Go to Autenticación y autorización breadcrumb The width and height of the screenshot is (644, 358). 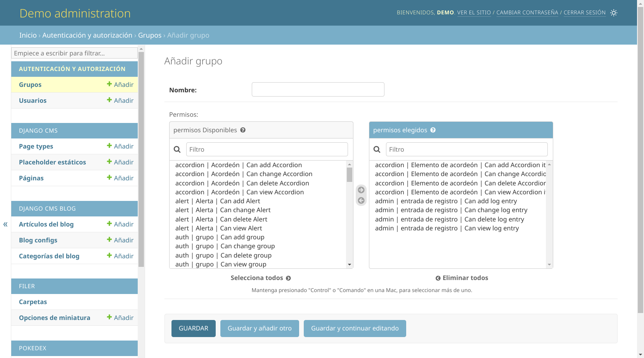(87, 35)
